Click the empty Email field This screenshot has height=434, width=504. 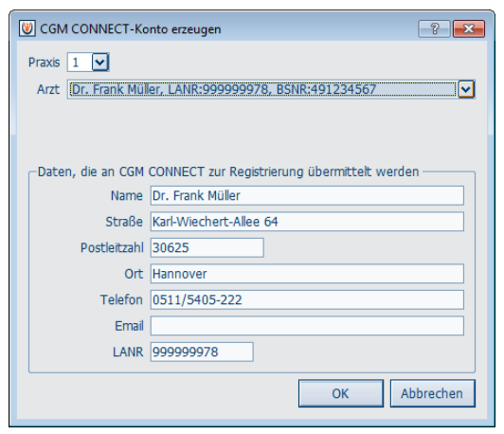[307, 326]
